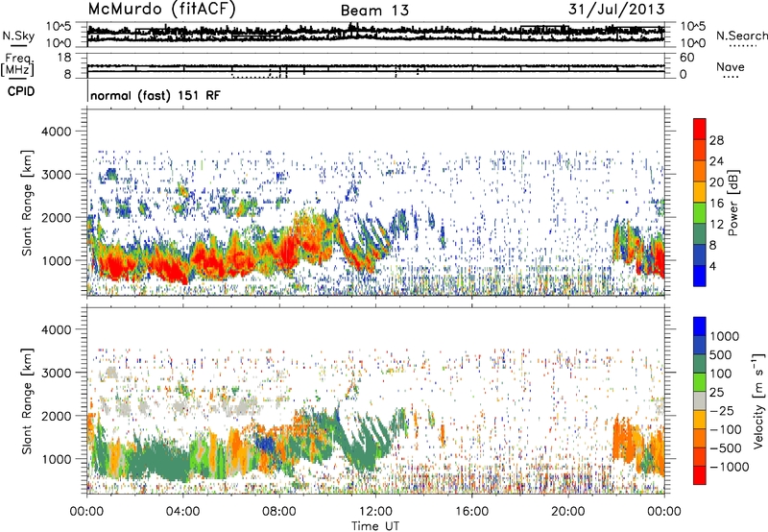
Task: Select the −1000 tick on Velocity colorbar
Action: tap(730, 467)
